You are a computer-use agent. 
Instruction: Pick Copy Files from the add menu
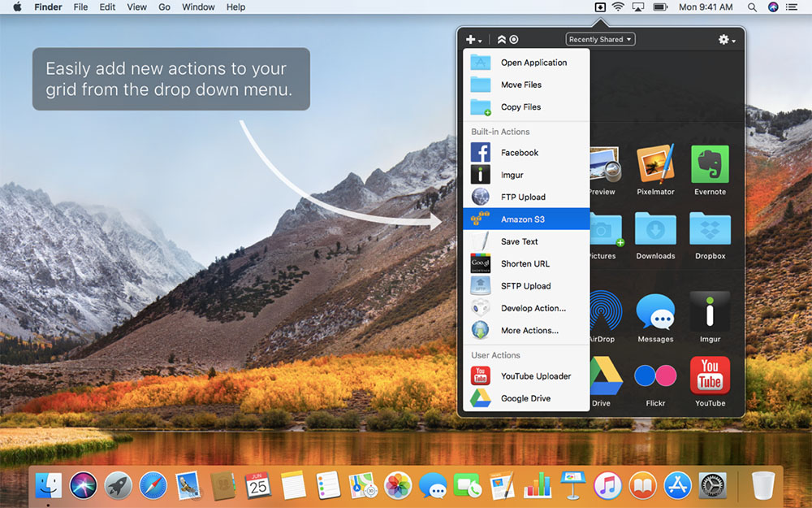point(526,106)
